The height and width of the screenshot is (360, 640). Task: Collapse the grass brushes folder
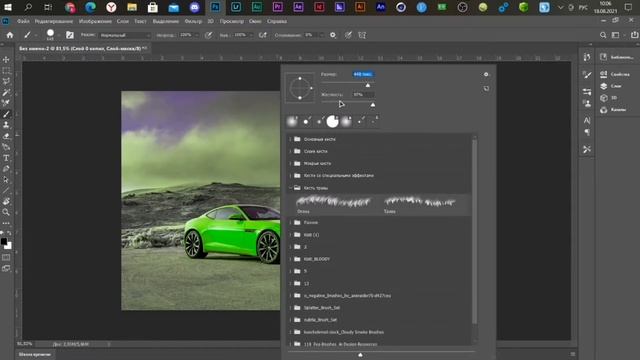point(290,188)
